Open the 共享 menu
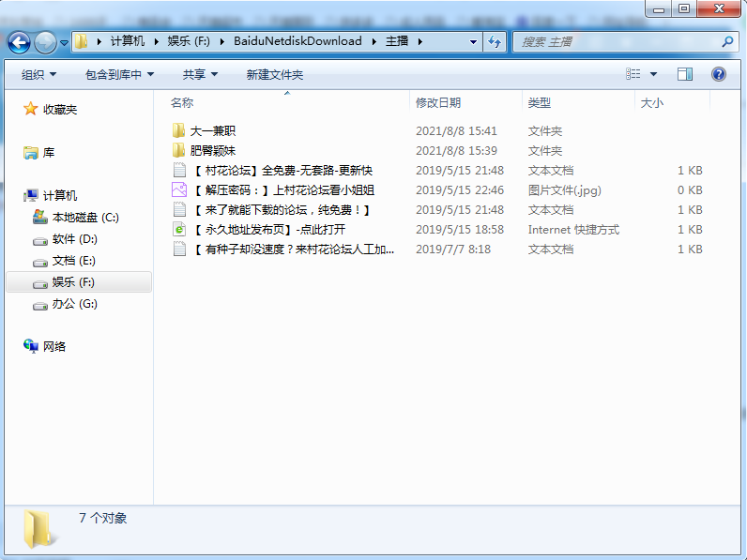 tap(200, 74)
